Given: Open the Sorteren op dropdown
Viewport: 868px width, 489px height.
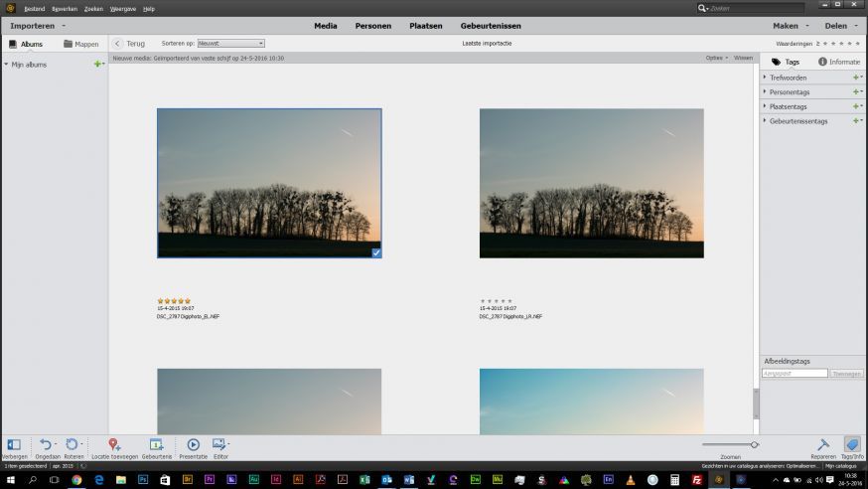Looking at the screenshot, I should coord(230,44).
